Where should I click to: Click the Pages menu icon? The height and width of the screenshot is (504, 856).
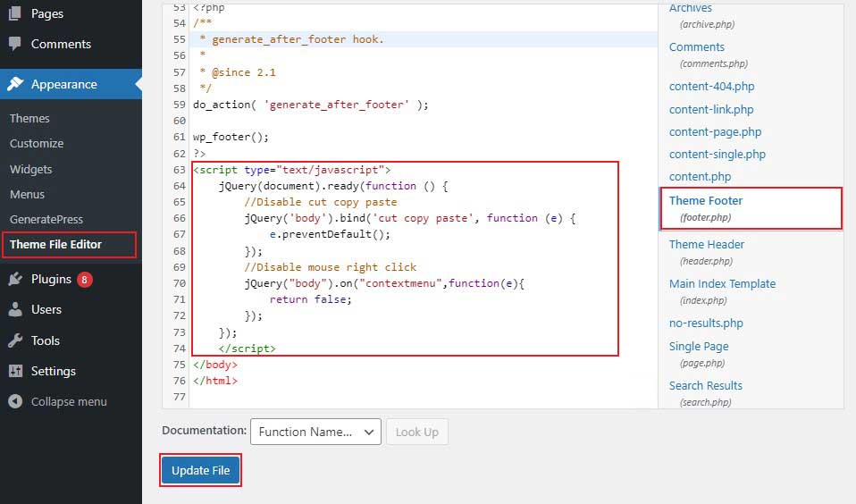point(15,13)
